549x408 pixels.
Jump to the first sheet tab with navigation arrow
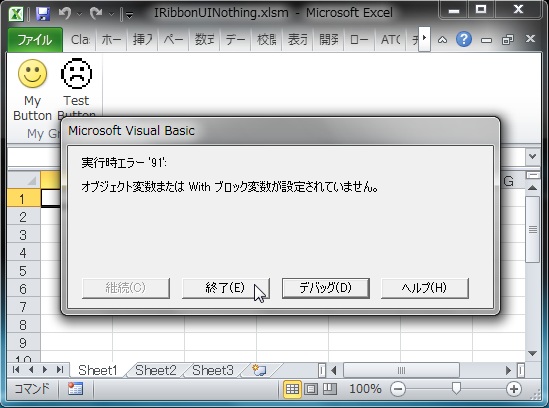coord(16,370)
